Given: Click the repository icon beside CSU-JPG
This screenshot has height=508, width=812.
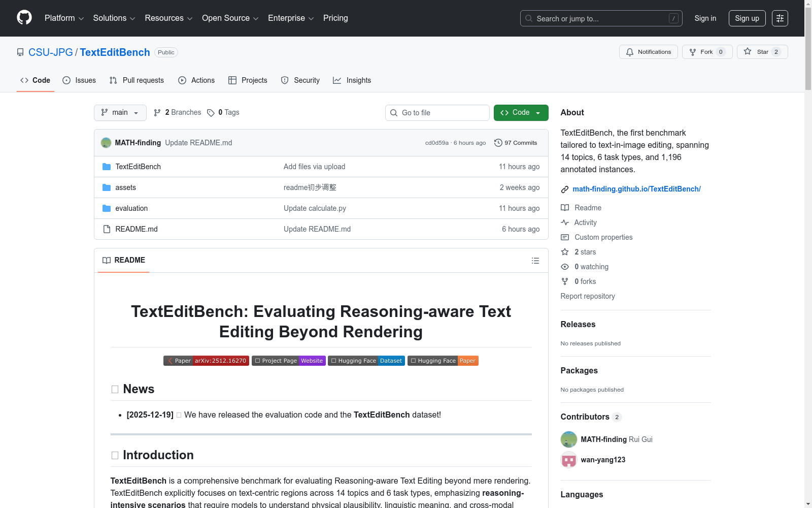Looking at the screenshot, I should (x=20, y=52).
